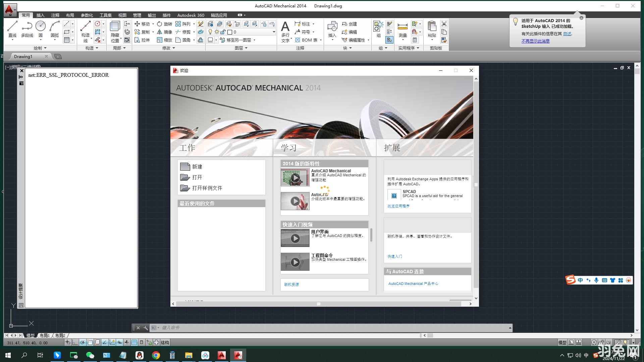Toggle ortho mode on the status bar
The image size is (644, 362).
point(75,342)
